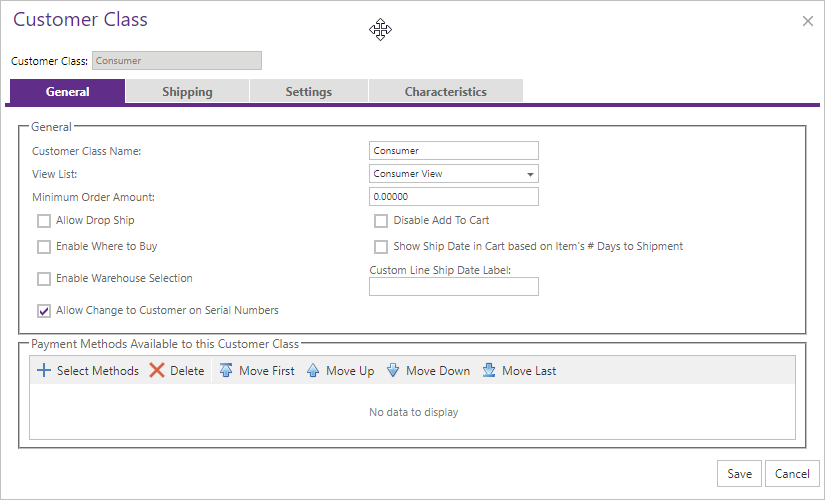Close the Customer Class dialog
825x500 pixels.
pyautogui.click(x=808, y=21)
